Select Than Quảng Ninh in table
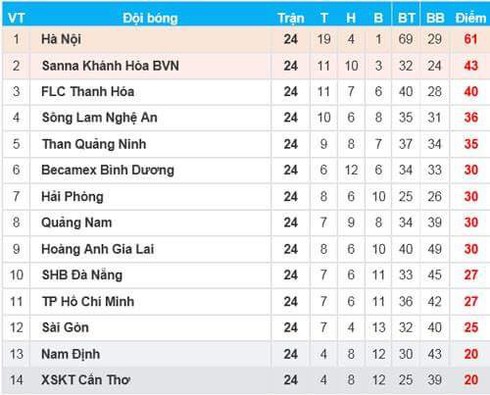 [94, 144]
